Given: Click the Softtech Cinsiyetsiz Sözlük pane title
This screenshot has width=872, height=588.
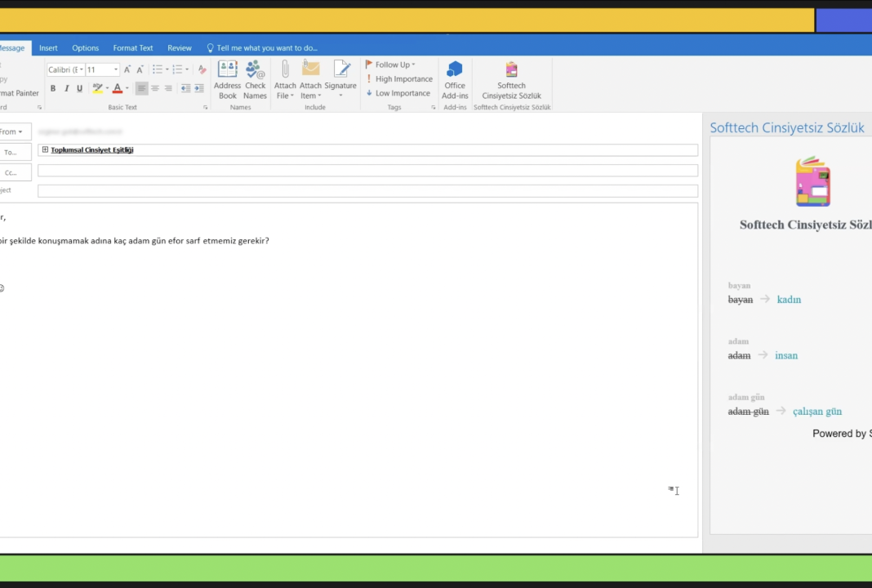Looking at the screenshot, I should point(787,127).
